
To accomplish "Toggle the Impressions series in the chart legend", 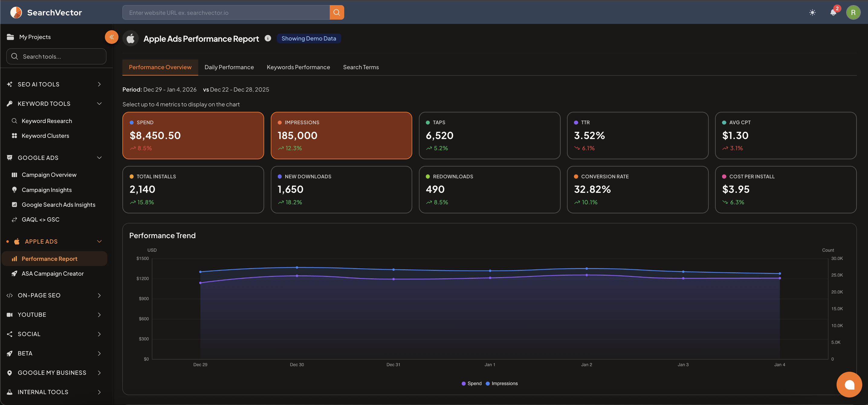I will (502, 384).
